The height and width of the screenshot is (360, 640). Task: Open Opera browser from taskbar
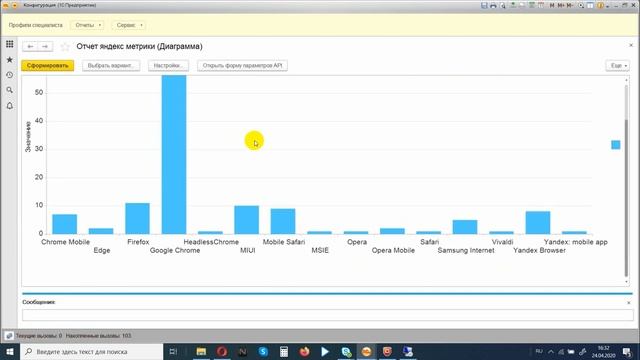[x=222, y=351]
